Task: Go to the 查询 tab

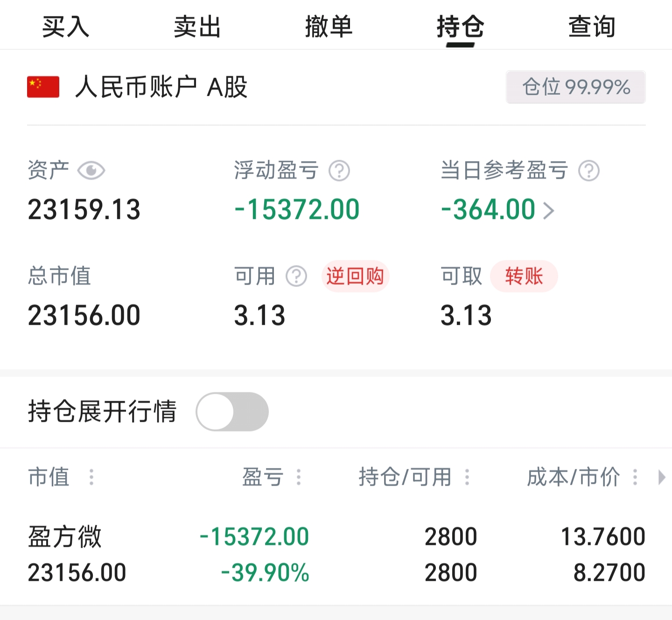Action: pos(592,27)
